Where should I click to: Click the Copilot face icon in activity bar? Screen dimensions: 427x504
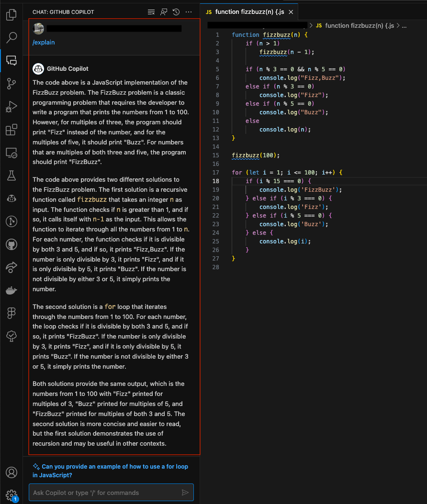(x=11, y=198)
